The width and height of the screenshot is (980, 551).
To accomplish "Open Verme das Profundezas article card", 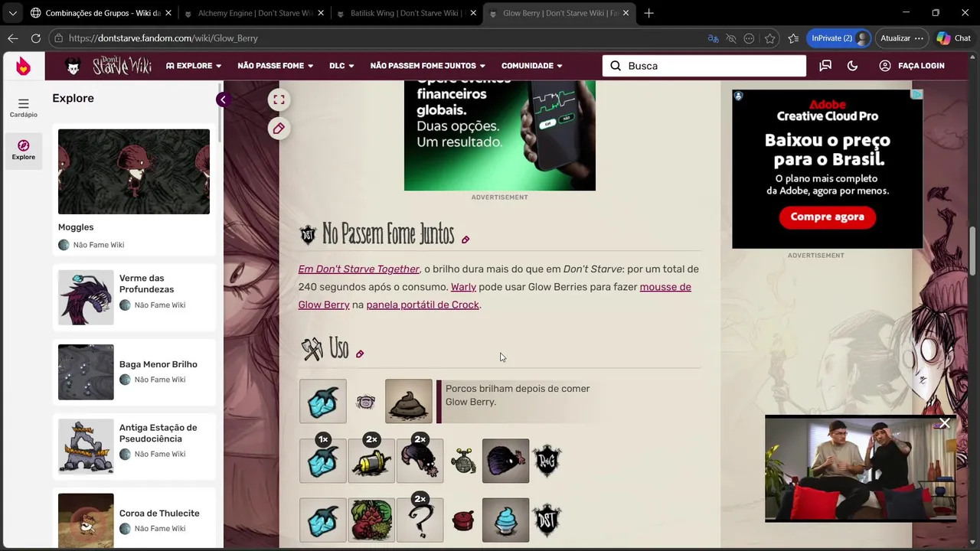I will coord(134,297).
